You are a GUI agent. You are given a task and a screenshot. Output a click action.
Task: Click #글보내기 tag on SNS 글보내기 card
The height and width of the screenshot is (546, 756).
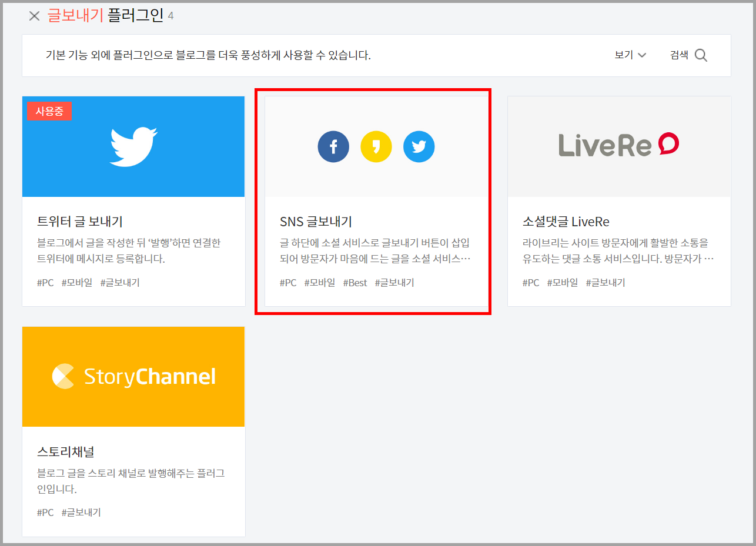[394, 283]
